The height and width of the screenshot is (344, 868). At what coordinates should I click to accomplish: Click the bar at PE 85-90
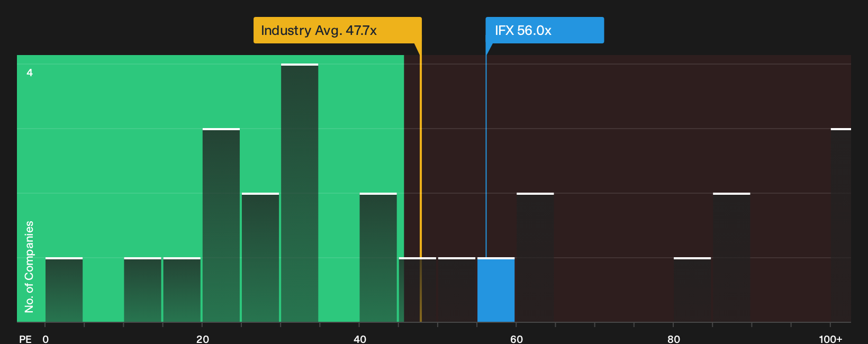(x=731, y=258)
